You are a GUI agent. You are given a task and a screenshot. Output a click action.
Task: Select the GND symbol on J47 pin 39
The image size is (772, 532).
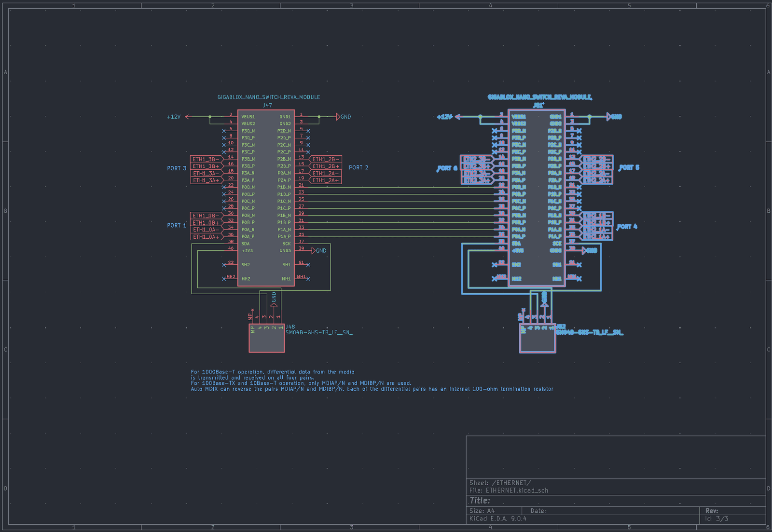coord(319,251)
